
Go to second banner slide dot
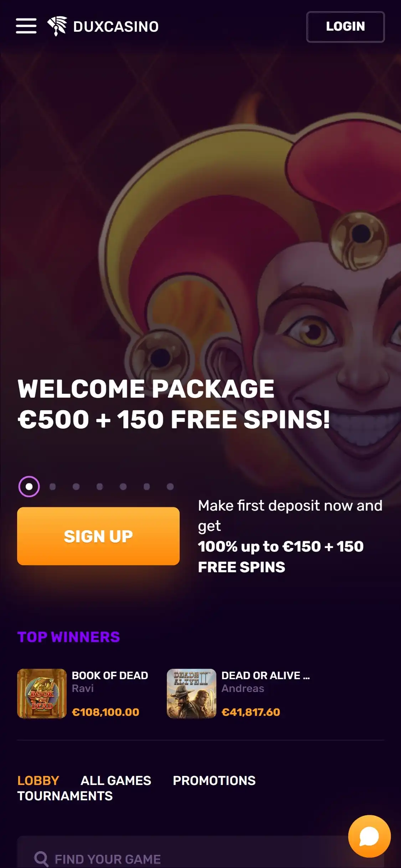click(x=53, y=486)
